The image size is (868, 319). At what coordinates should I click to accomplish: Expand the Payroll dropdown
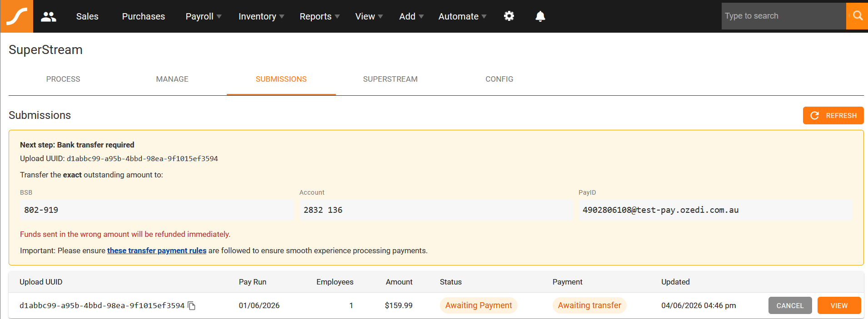(x=204, y=16)
